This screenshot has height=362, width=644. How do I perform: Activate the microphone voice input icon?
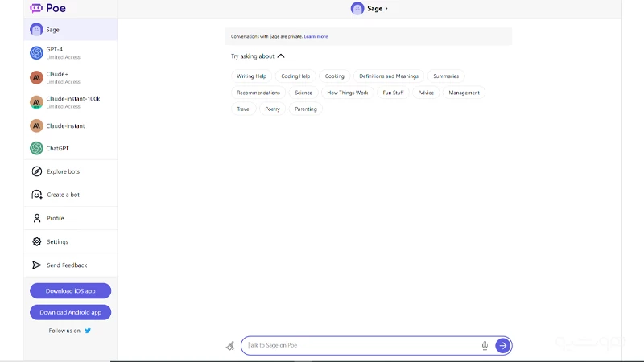point(485,346)
